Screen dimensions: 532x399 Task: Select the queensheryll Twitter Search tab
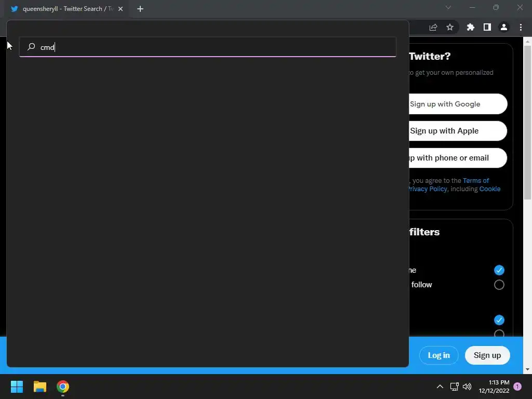pyautogui.click(x=66, y=9)
